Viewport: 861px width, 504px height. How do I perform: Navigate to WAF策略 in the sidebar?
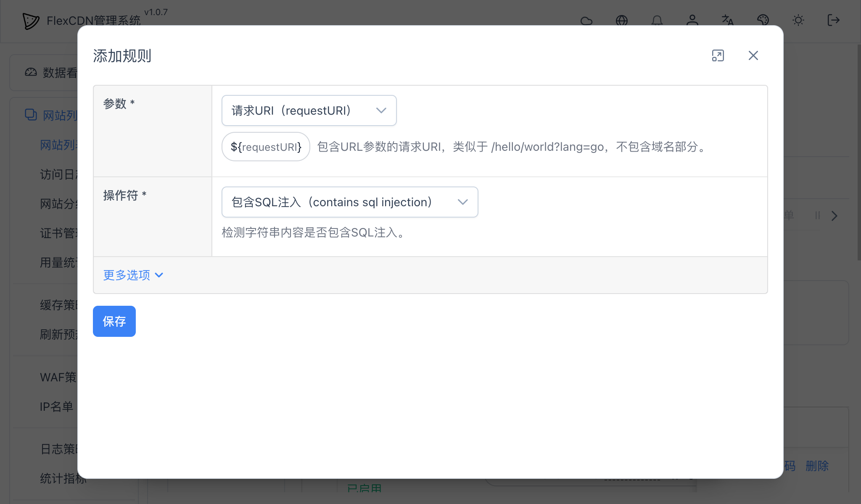click(58, 377)
